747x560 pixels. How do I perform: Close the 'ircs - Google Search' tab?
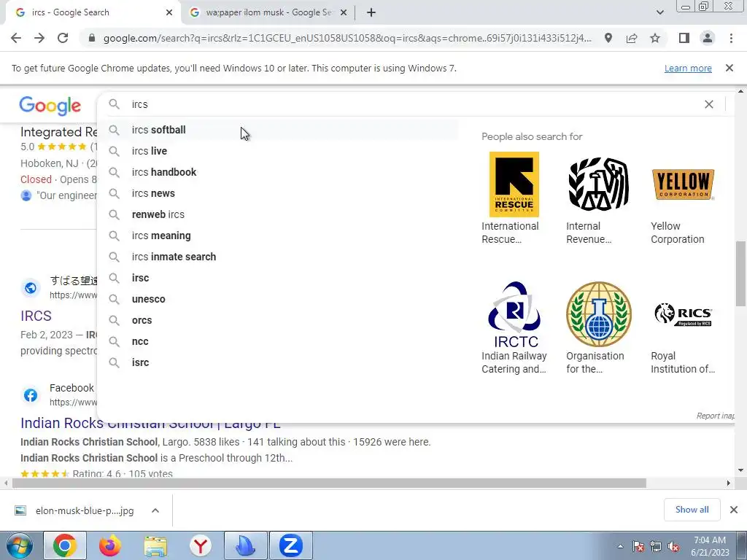169,13
